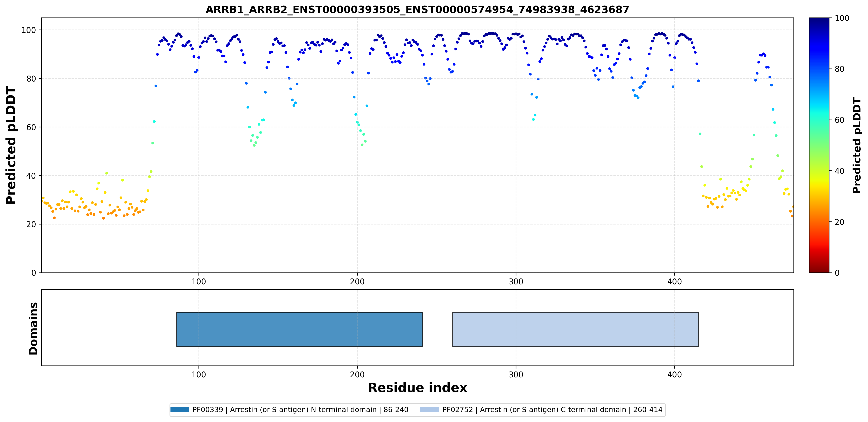Click the 200 tick under scatter plot
The height and width of the screenshot is (422, 868).
click(x=357, y=281)
